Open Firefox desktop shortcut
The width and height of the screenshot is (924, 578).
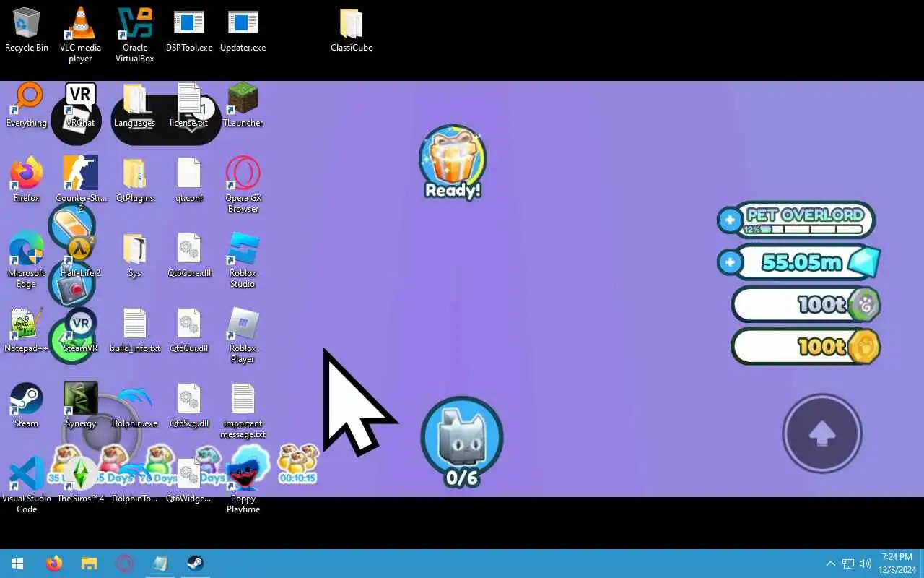[x=27, y=181]
